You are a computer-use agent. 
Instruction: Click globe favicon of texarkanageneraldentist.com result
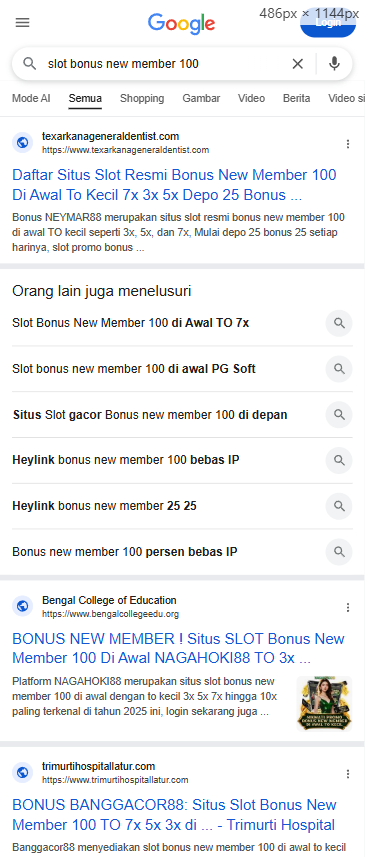(x=22, y=143)
